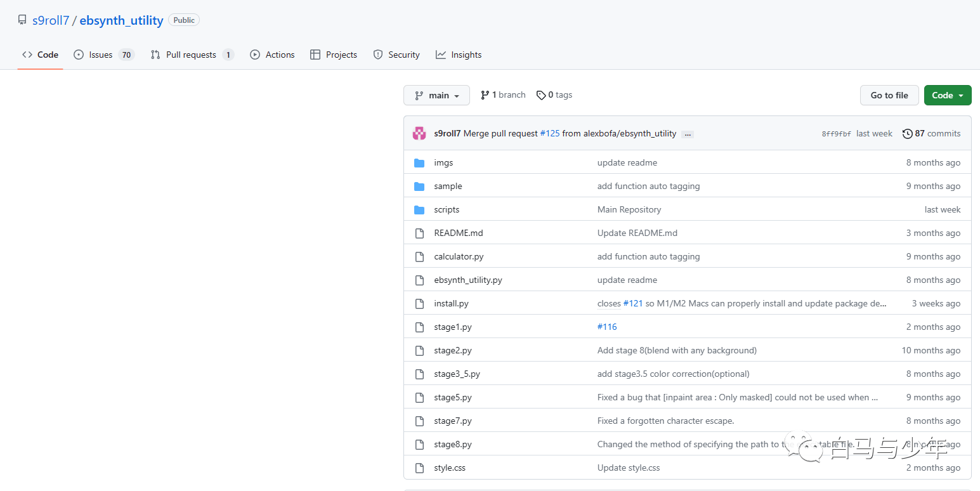Click the scripts folder icon
The image size is (980, 491).
pyautogui.click(x=419, y=210)
